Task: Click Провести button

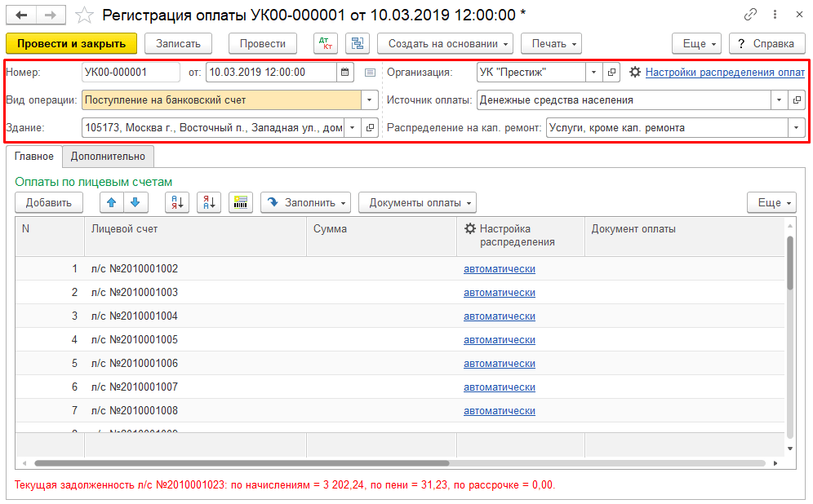Action: (263, 43)
